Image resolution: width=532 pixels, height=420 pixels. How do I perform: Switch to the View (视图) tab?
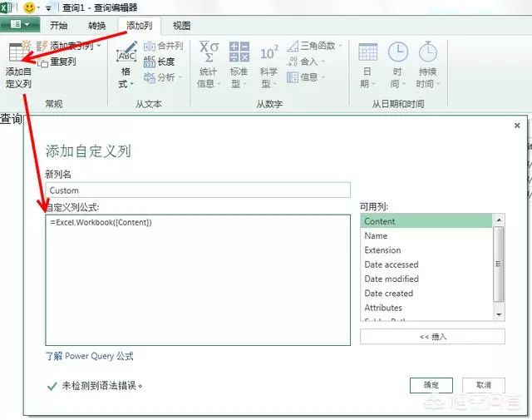tap(181, 26)
